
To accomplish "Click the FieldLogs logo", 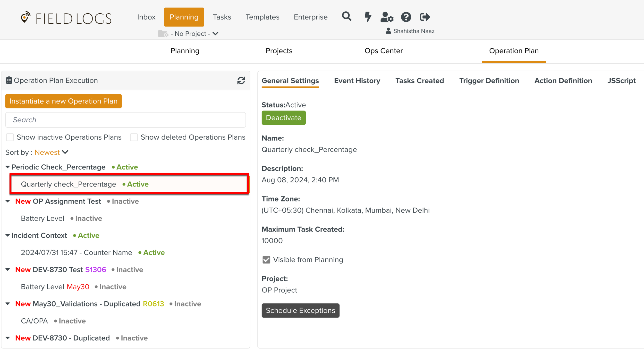I will (66, 18).
